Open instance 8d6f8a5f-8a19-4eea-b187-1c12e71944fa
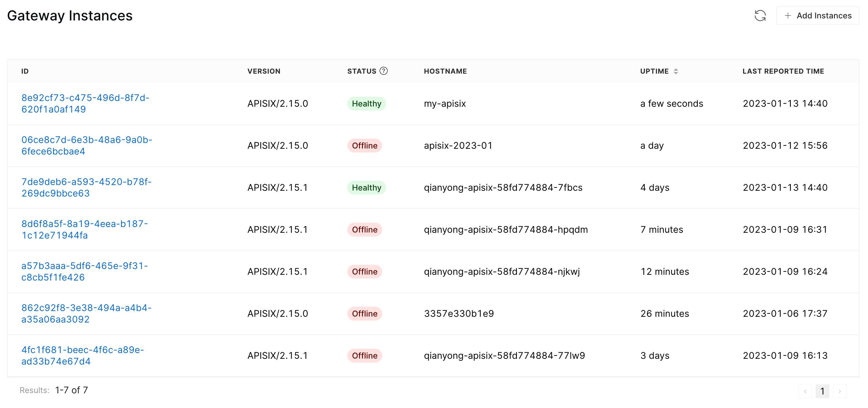Viewport: 868px width, 408px height. [x=85, y=230]
